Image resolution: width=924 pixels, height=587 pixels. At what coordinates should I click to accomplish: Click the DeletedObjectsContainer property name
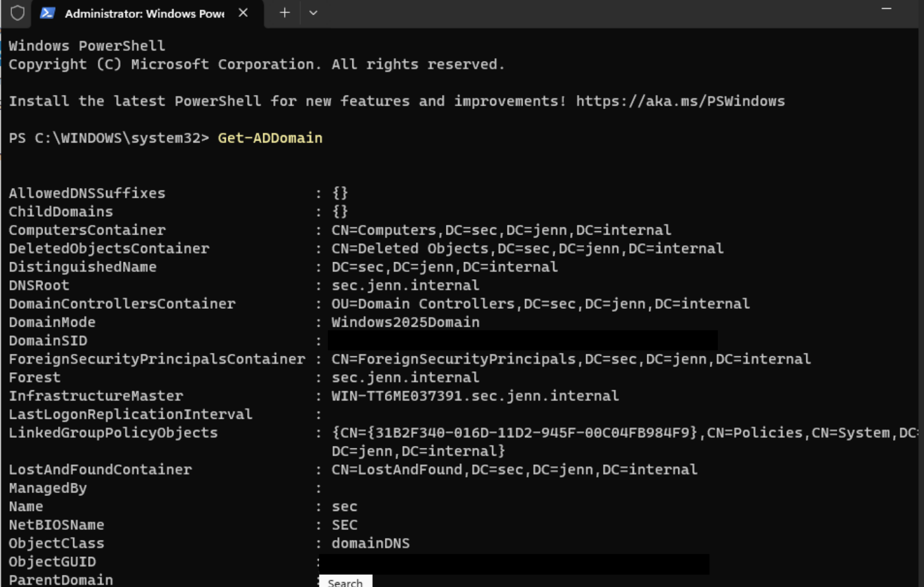click(109, 249)
